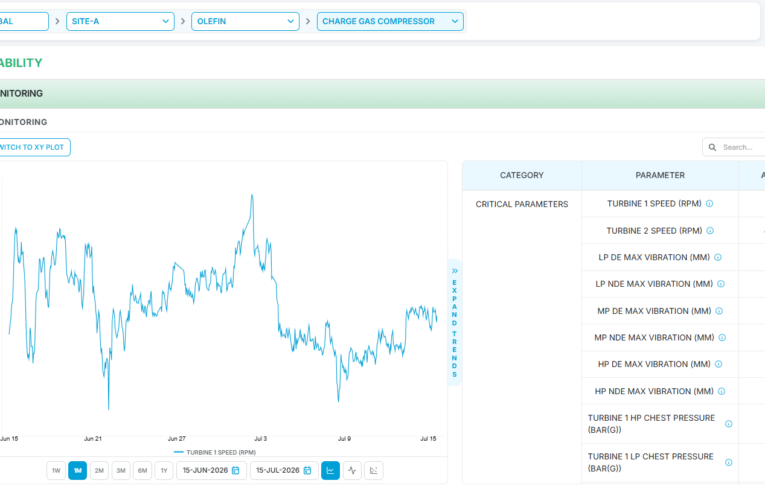This screenshot has width=765, height=495.
Task: Open calendar for start date 15-JUN-2026
Action: tap(236, 471)
